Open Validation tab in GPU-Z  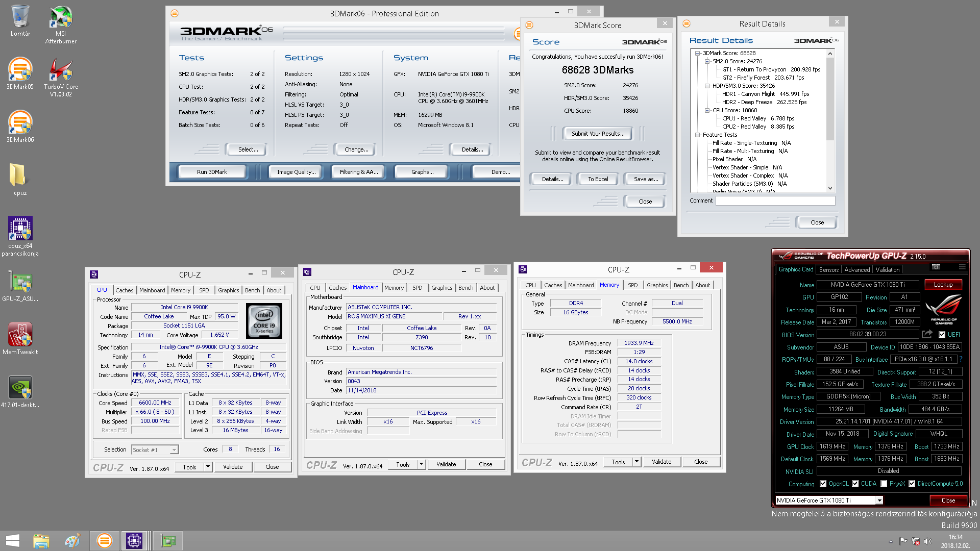pyautogui.click(x=888, y=270)
